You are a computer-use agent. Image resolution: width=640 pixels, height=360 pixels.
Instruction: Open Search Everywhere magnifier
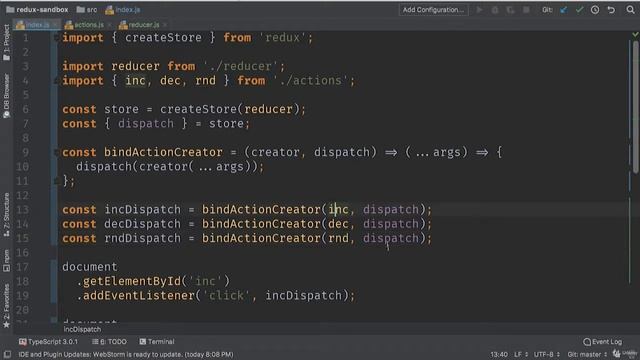(631, 10)
